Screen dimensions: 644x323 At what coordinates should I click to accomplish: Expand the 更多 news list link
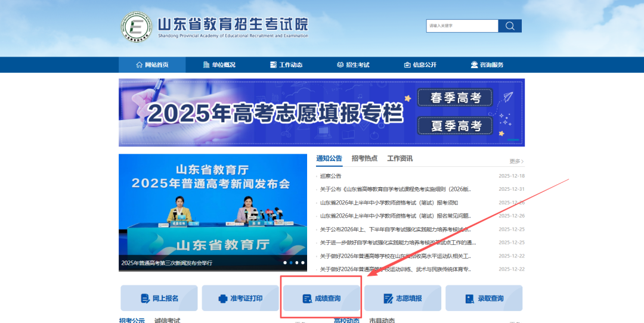516,161
